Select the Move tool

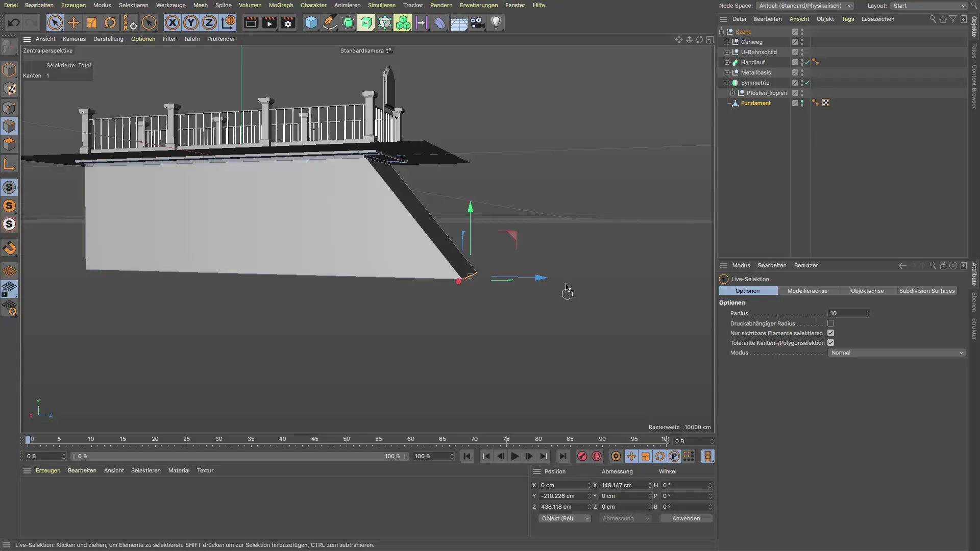(x=73, y=22)
